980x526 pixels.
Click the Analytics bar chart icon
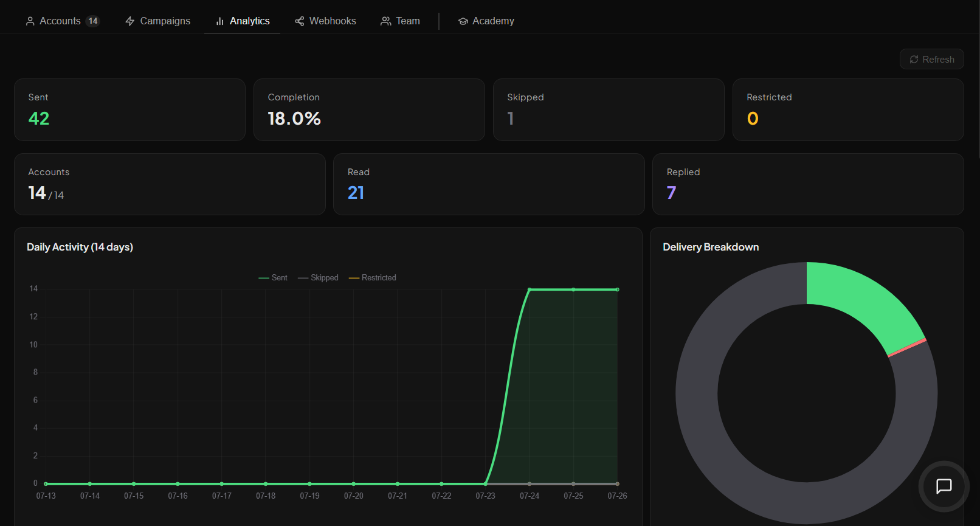click(x=219, y=21)
